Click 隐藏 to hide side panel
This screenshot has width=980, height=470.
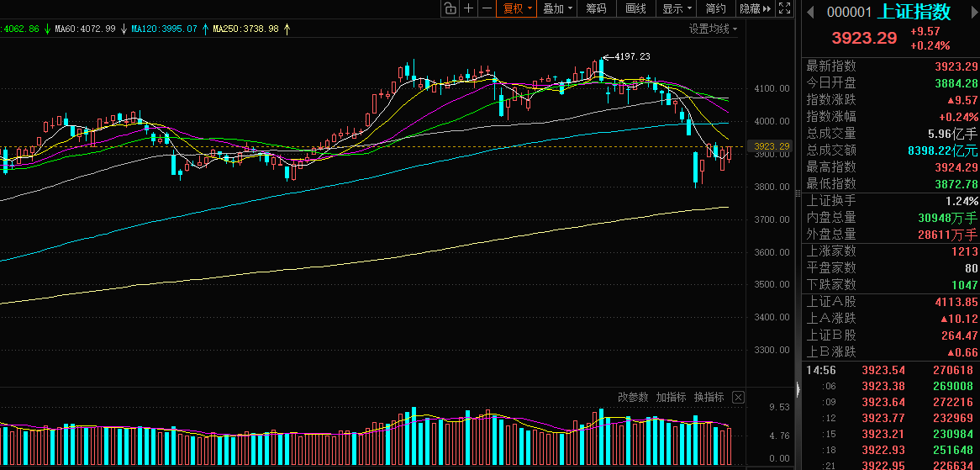pos(756,8)
